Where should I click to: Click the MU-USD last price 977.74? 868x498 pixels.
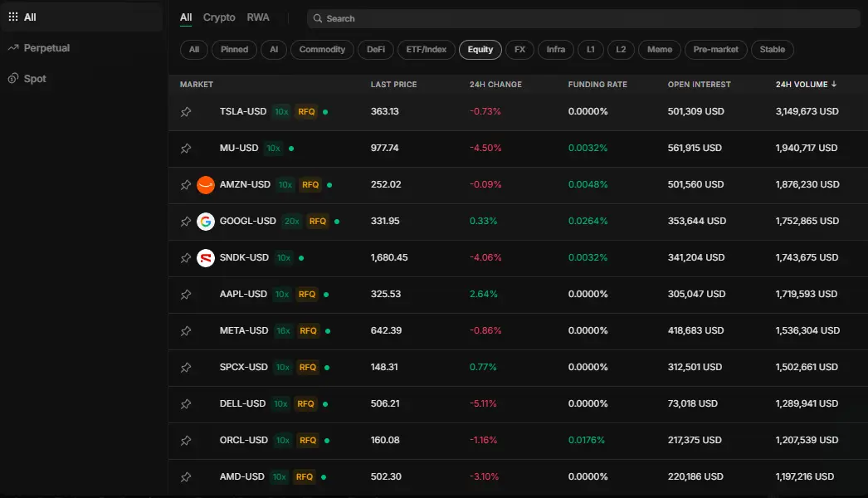point(385,148)
